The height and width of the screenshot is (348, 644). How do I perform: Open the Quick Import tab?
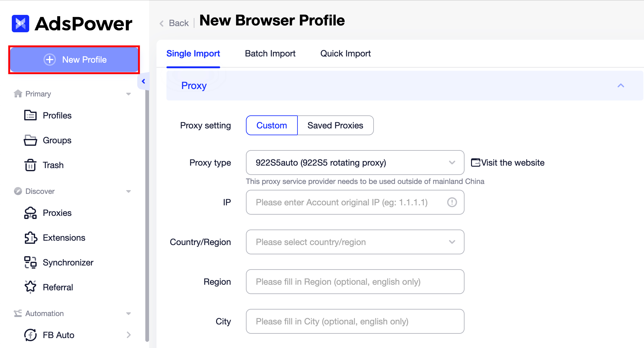point(345,53)
